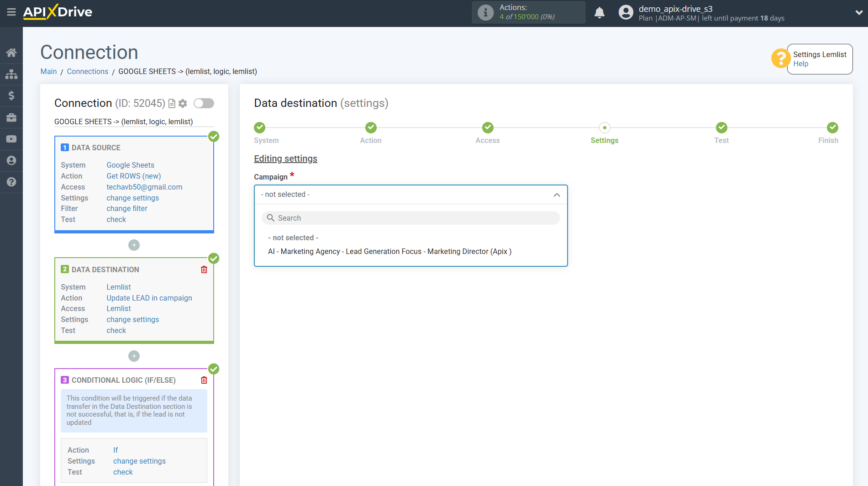Viewport: 868px width, 486px height.
Task: Go to the Settings step
Action: coord(605,127)
